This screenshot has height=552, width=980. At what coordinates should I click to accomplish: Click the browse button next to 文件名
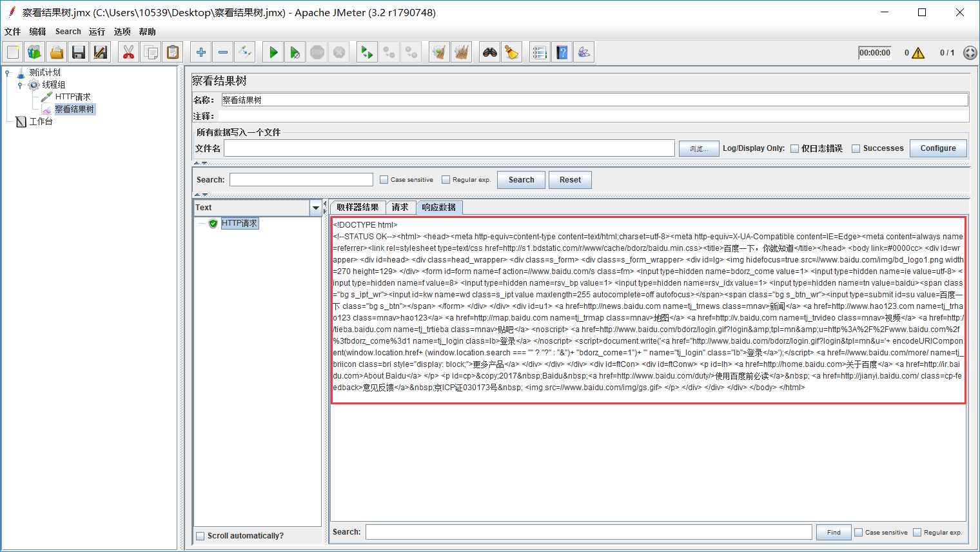point(699,148)
